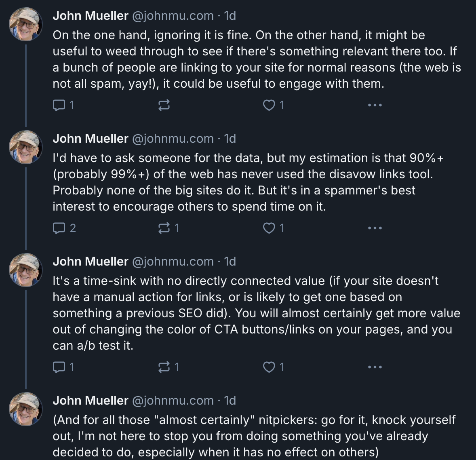Viewport: 476px width, 460px height.
Task: Reply to the "On the one hand" post
Action: tap(59, 106)
